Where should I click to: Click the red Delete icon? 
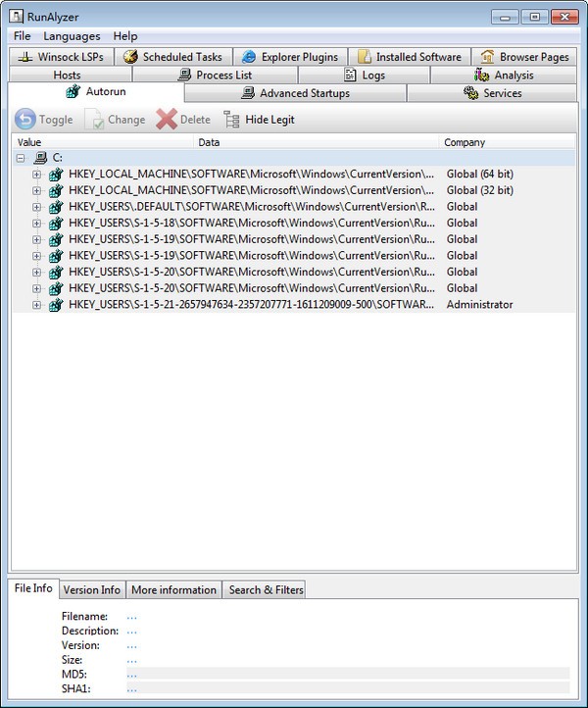pos(167,120)
